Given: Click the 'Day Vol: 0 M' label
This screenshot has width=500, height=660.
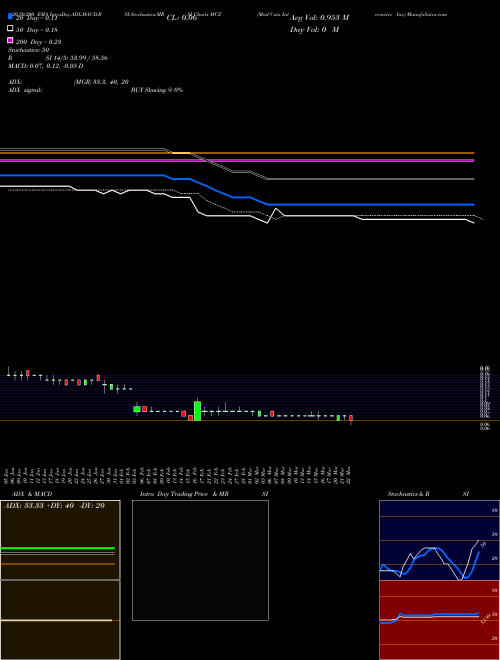Looking at the screenshot, I should [x=314, y=30].
